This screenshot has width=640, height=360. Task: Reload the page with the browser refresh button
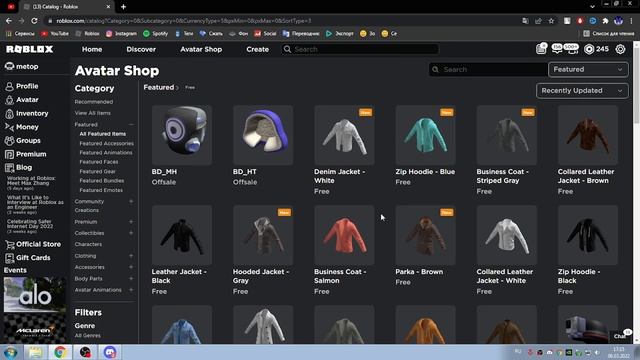point(34,21)
